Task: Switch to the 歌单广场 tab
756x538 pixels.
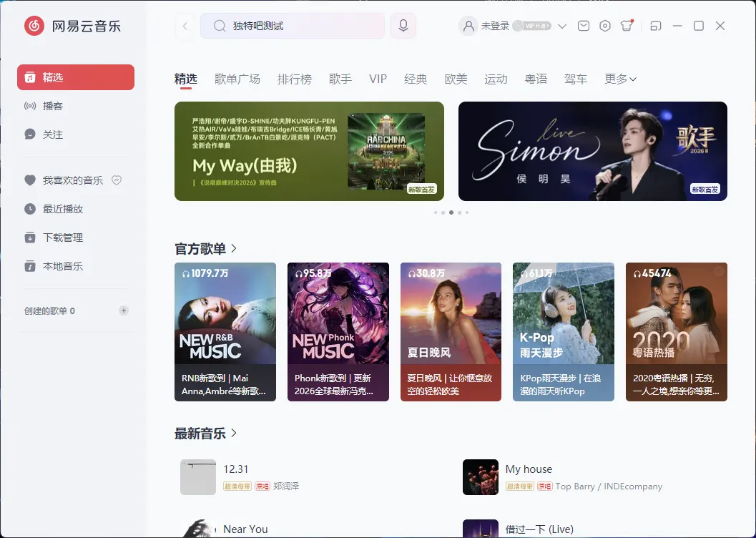Action: [x=237, y=79]
